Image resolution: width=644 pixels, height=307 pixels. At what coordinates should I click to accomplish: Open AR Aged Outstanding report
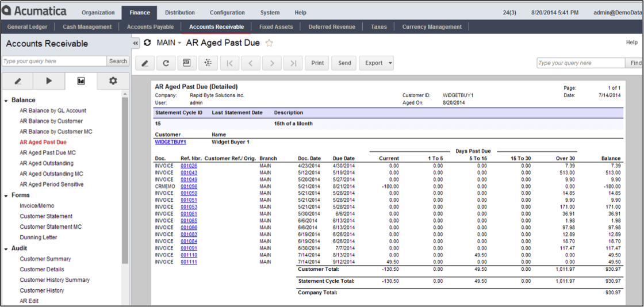[x=47, y=163]
